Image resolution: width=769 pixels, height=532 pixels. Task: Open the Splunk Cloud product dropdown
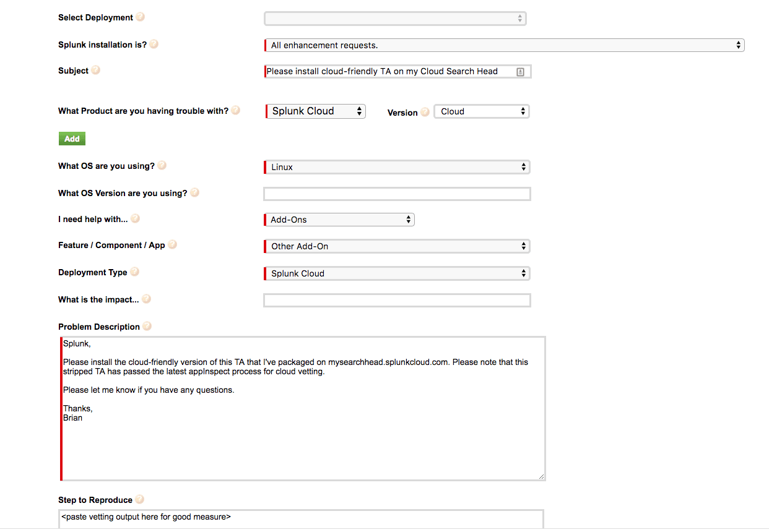click(315, 111)
